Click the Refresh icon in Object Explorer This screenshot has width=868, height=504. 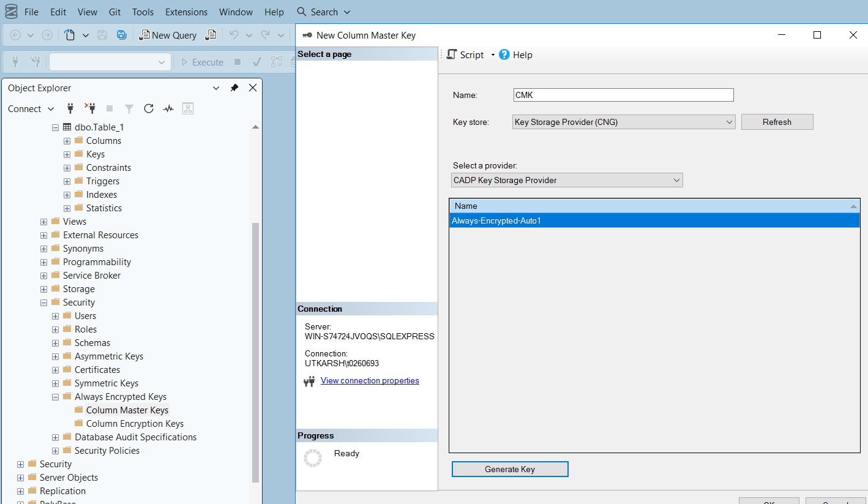(149, 108)
